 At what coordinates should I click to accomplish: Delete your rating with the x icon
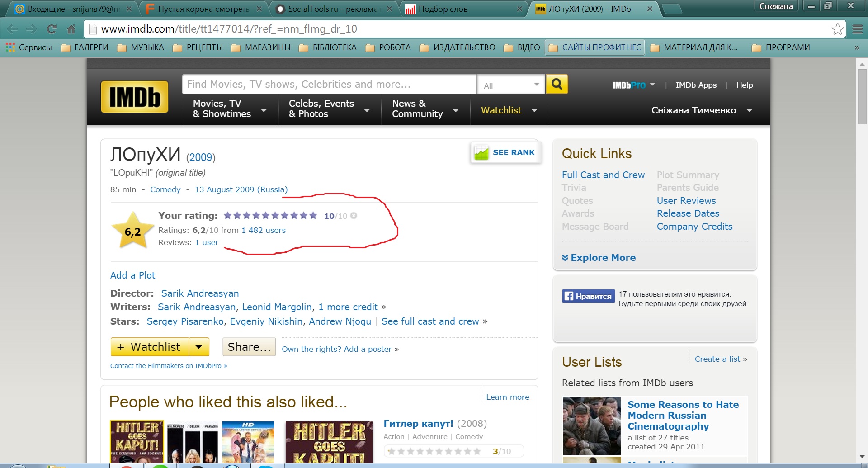coord(354,216)
